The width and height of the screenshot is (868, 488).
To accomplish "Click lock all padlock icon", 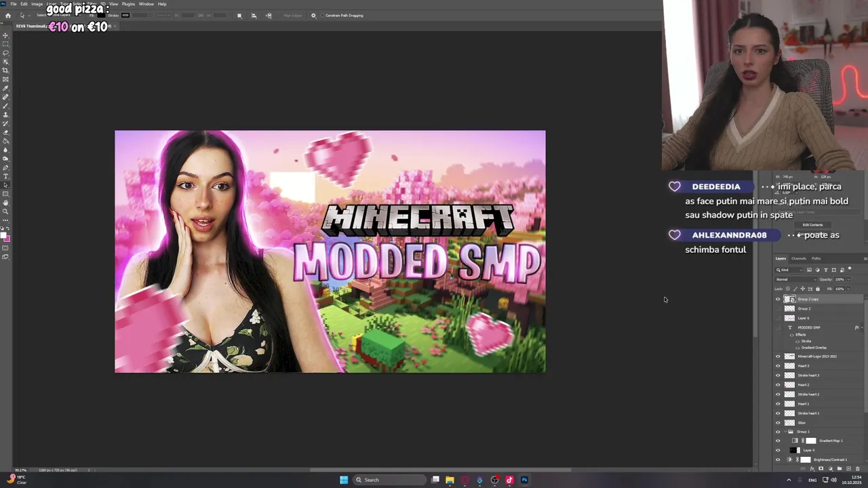I will tap(818, 289).
